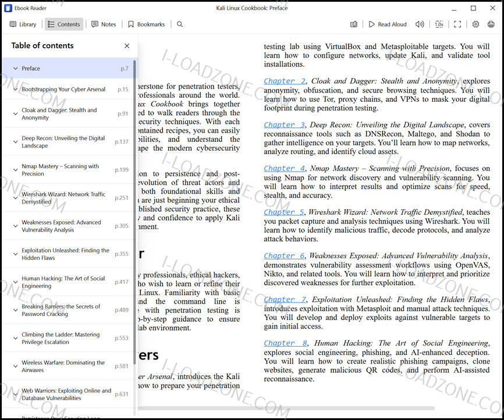The image size is (504, 420).
Task: Open Deep Recon contents entry
Action: click(68, 142)
